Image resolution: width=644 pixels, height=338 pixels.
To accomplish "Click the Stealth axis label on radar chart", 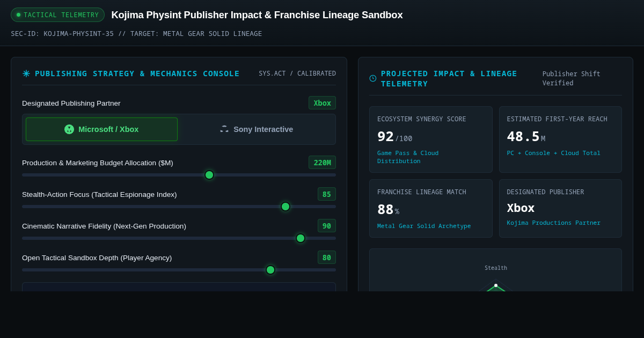I will click(496, 268).
